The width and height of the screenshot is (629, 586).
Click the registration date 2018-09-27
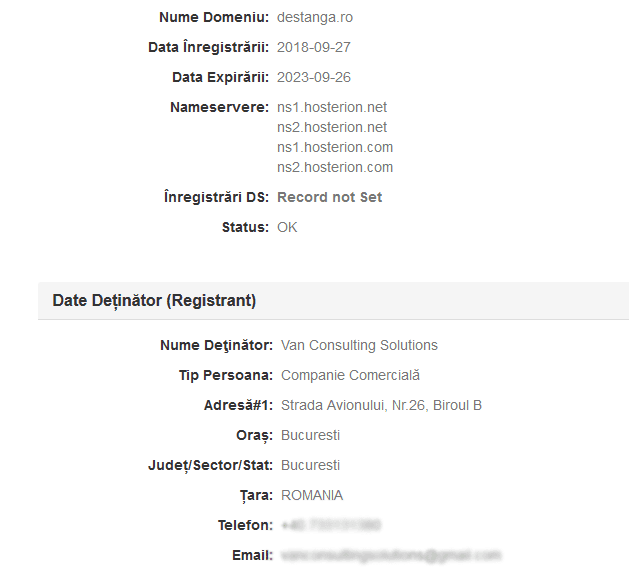pyautogui.click(x=313, y=47)
